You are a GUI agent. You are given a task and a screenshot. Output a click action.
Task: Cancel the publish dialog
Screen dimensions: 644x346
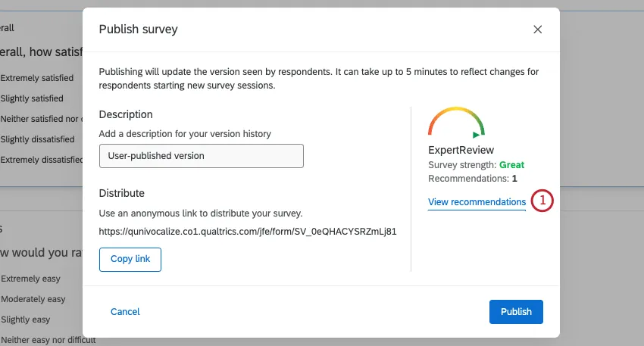[x=125, y=311]
